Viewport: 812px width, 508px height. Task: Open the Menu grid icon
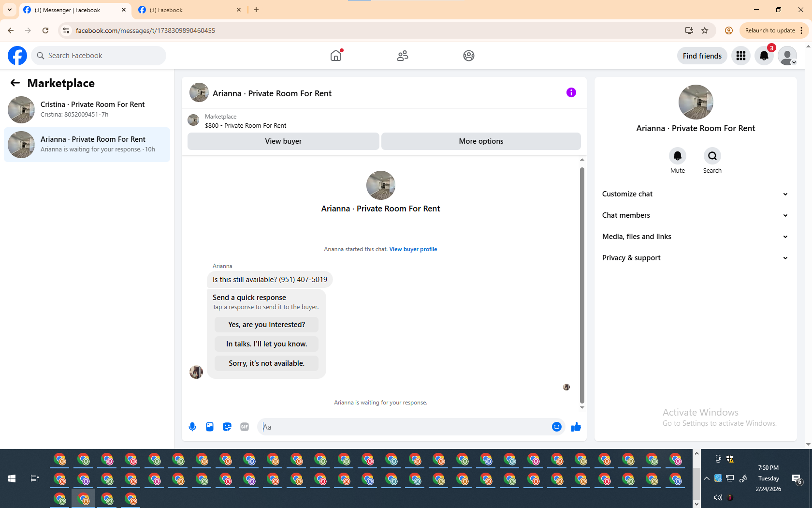pyautogui.click(x=741, y=56)
